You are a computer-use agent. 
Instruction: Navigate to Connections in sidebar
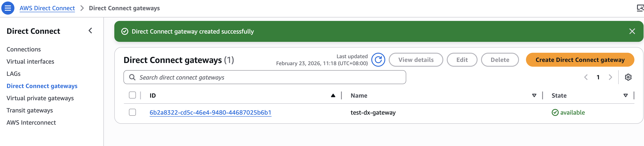click(x=24, y=49)
